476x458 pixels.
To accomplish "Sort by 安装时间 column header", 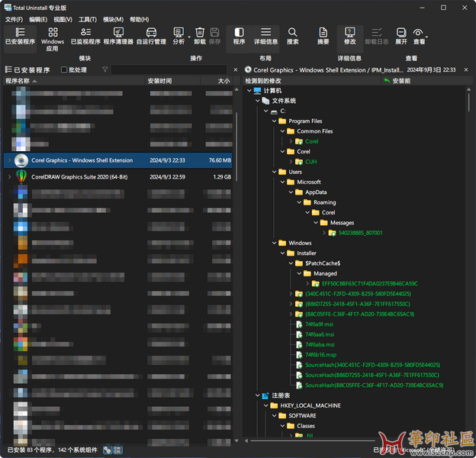I will pyautogui.click(x=172, y=81).
